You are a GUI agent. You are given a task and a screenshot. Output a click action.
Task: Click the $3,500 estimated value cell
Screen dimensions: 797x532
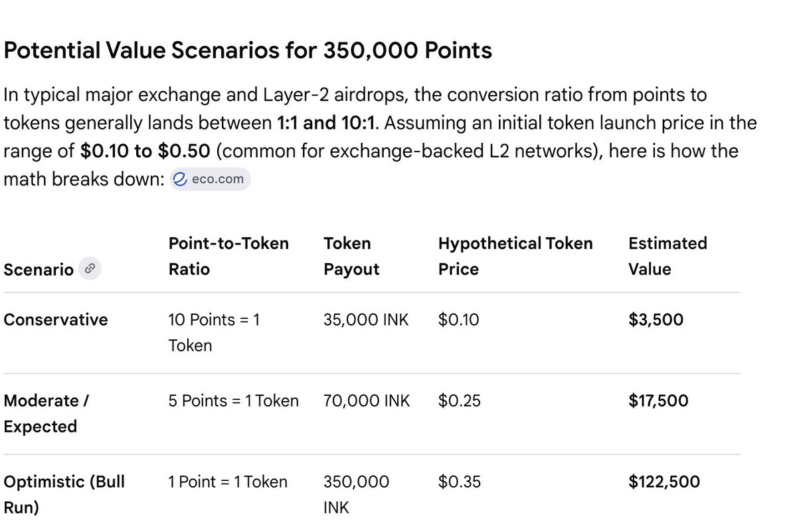(656, 319)
